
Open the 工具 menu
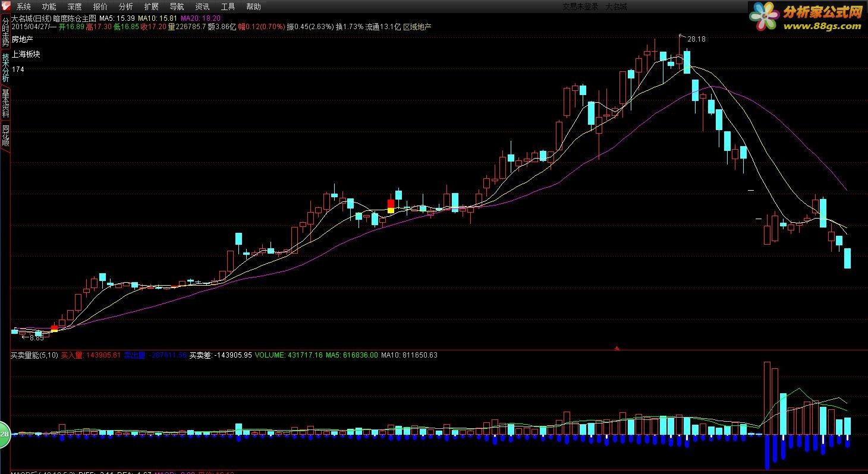click(228, 7)
